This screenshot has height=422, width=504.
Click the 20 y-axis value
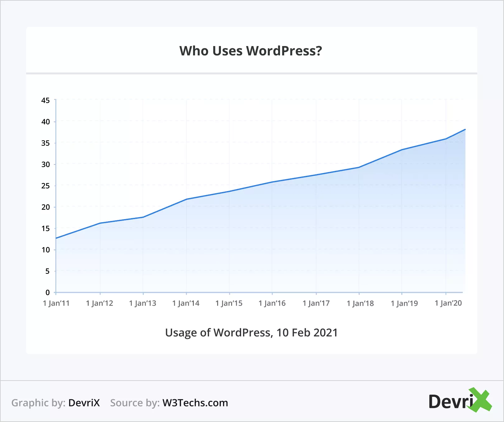click(45, 207)
